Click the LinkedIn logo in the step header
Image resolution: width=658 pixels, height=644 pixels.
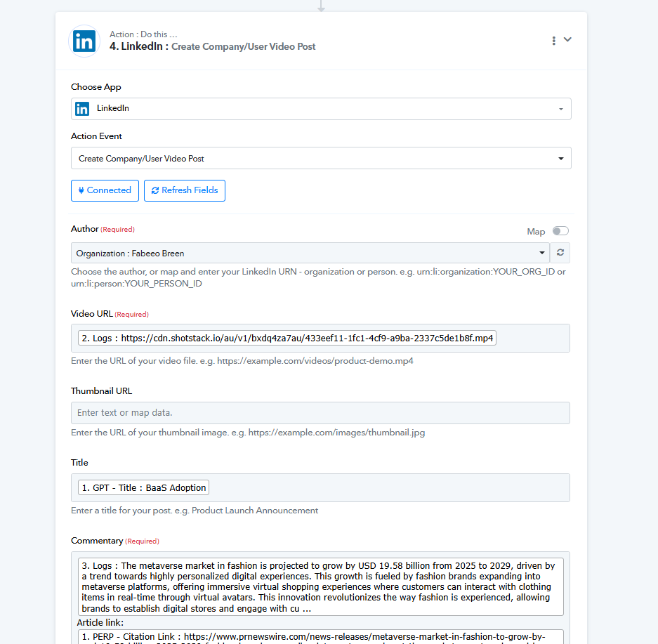[x=84, y=41]
